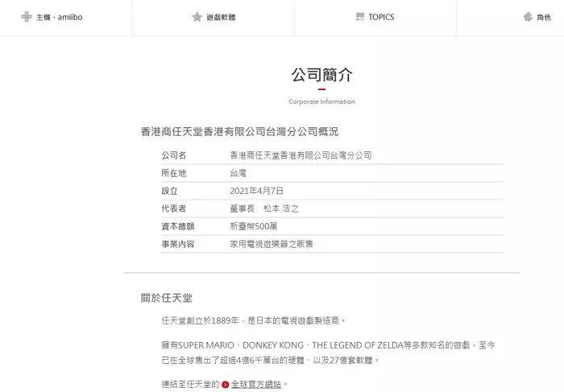The height and width of the screenshot is (392, 564).
Task: Click the 所在地 row label
Action: point(174,173)
